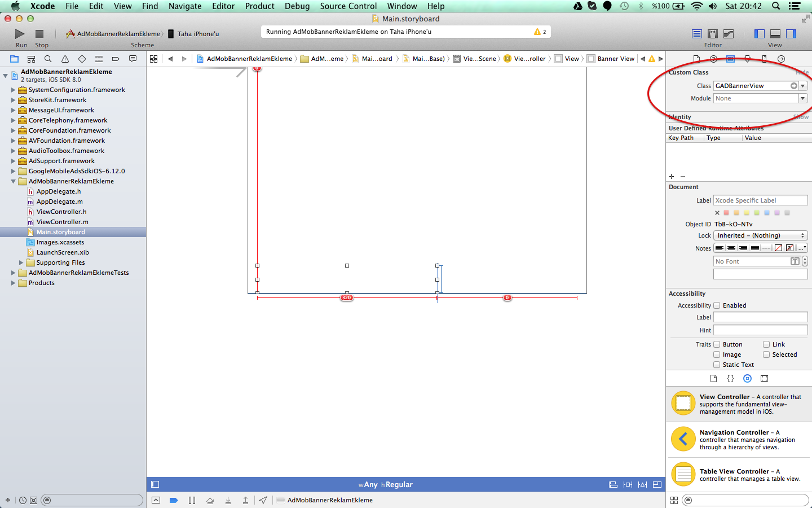Check the Button trait
Image resolution: width=812 pixels, height=508 pixels.
pyautogui.click(x=717, y=344)
